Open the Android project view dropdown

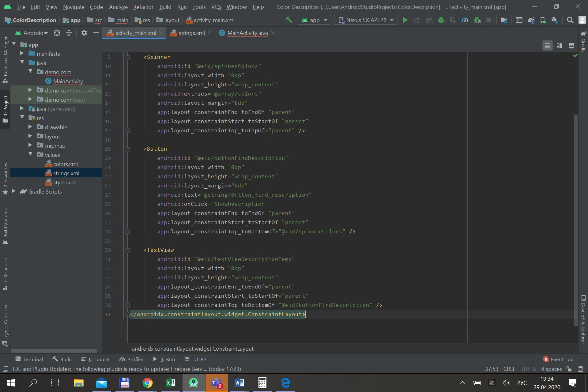click(x=32, y=33)
